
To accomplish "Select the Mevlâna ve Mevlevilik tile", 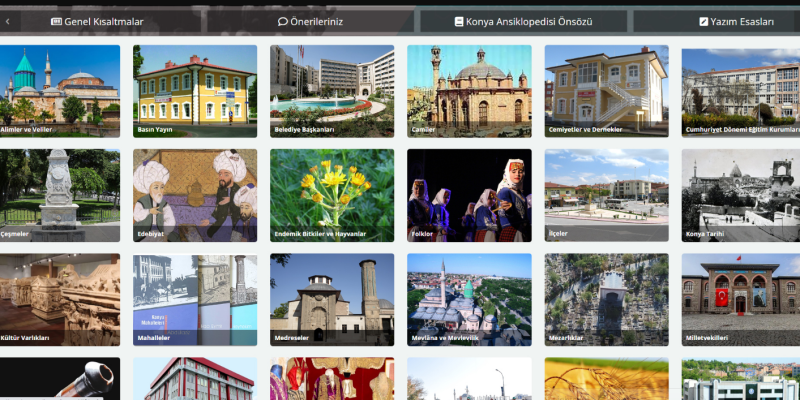I will pos(468,299).
